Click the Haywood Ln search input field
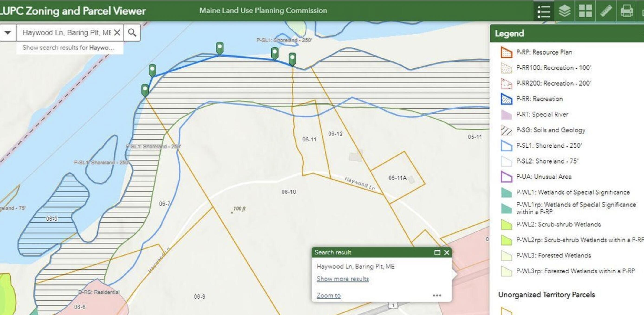Image resolution: width=644 pixels, height=315 pixels. tap(66, 32)
